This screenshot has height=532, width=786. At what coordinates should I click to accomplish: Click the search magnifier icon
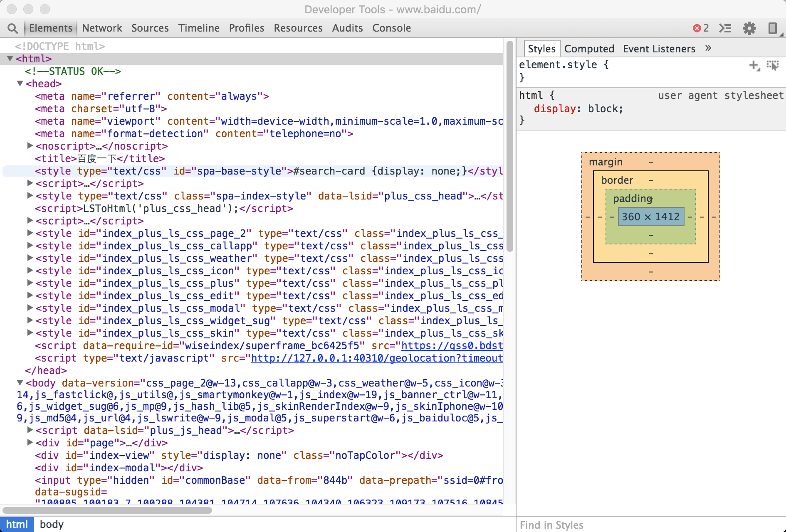tap(13, 28)
